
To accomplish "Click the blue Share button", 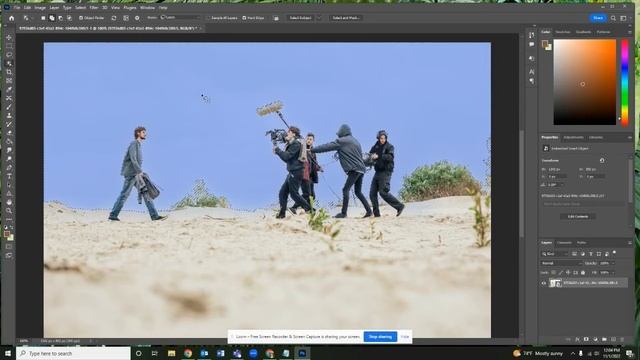I will tap(598, 18).
